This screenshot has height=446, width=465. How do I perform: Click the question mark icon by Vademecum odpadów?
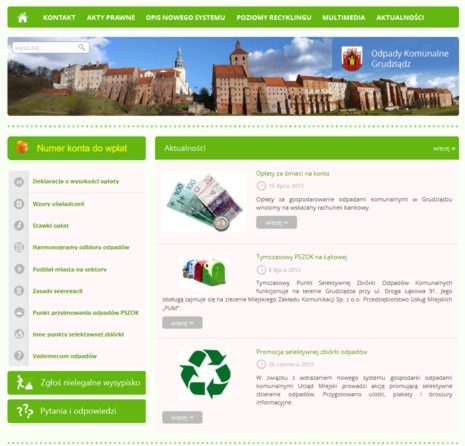coord(19,356)
